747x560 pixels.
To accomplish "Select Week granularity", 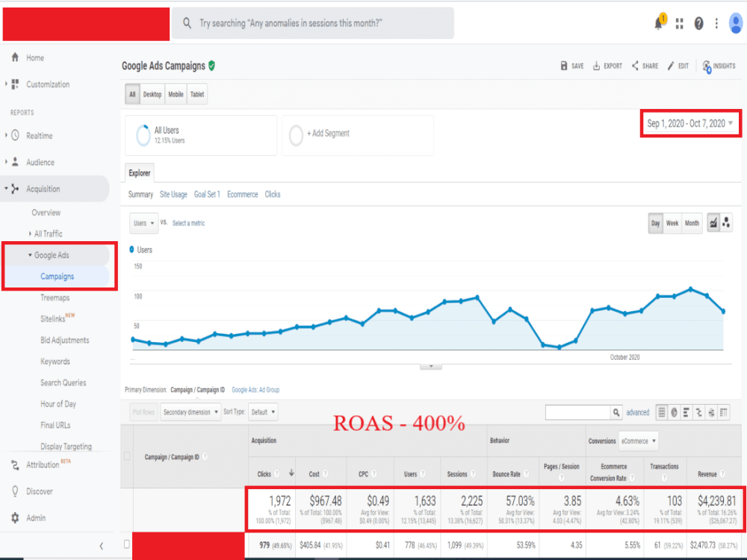I will 672,223.
